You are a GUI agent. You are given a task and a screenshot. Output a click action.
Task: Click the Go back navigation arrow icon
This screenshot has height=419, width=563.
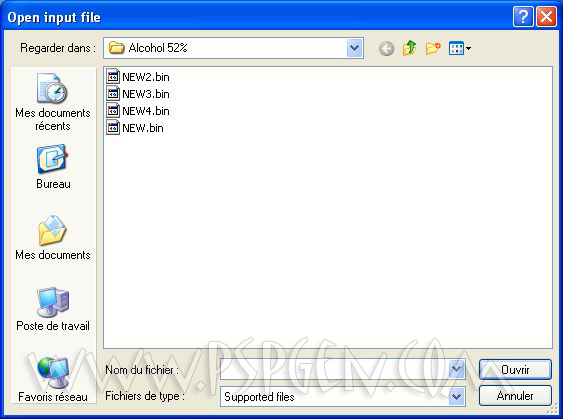386,48
